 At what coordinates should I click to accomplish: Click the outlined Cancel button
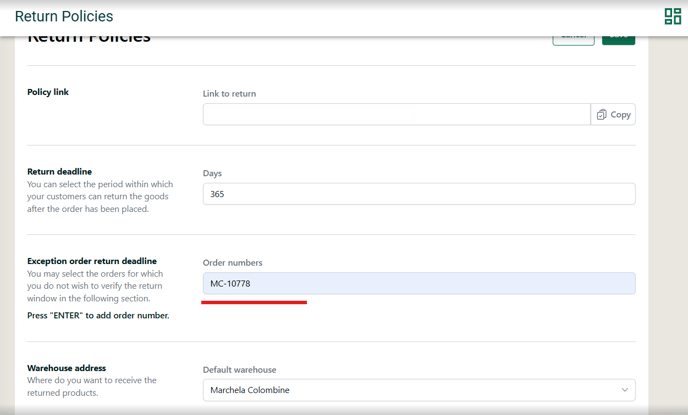point(573,38)
